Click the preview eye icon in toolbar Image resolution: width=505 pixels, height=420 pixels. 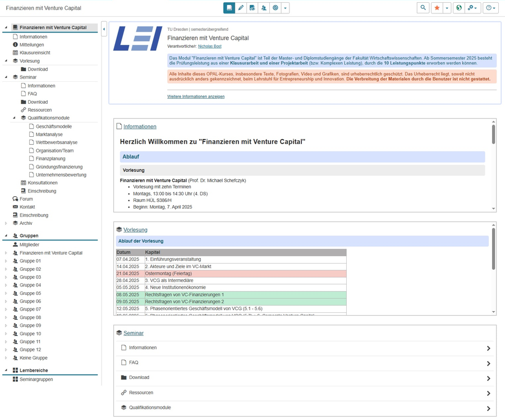point(252,8)
